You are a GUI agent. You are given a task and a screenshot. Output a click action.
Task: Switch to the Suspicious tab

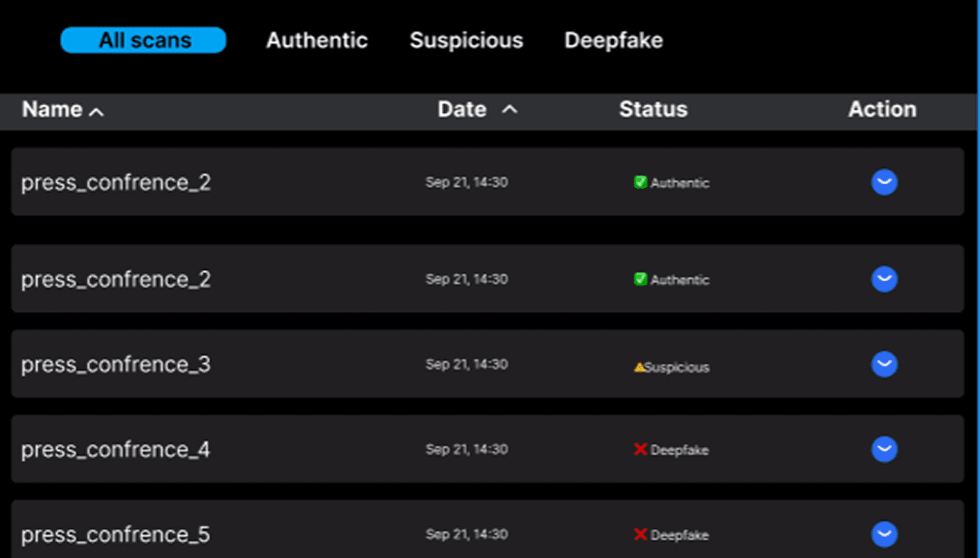coord(466,40)
